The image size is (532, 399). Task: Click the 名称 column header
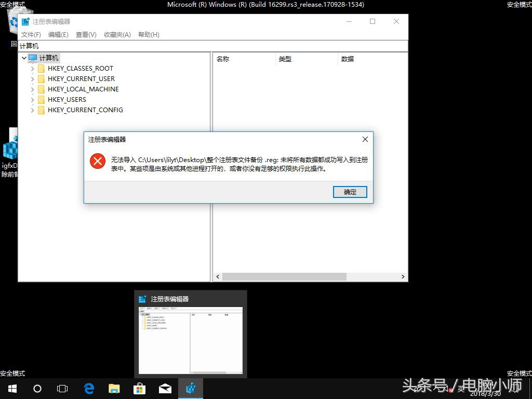(x=222, y=59)
